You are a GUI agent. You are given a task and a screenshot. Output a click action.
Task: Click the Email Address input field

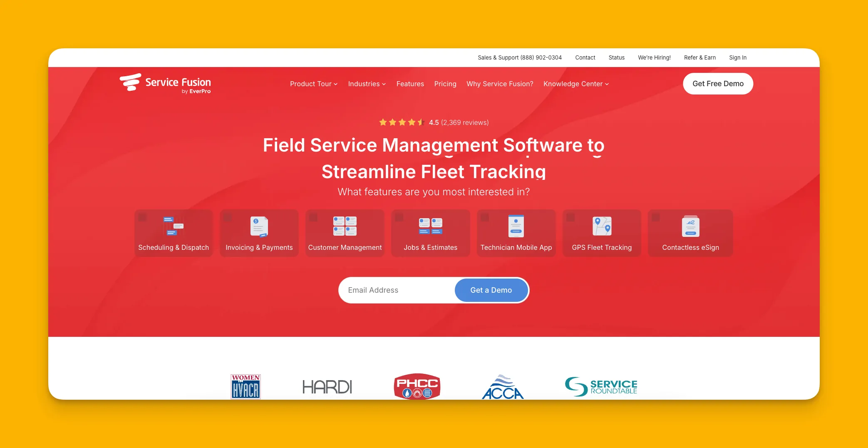(395, 290)
